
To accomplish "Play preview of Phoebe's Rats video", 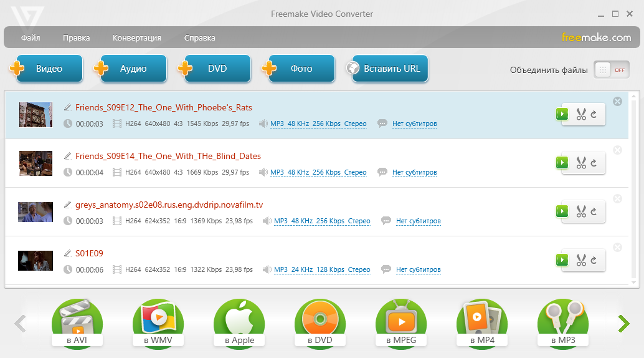I will point(562,114).
